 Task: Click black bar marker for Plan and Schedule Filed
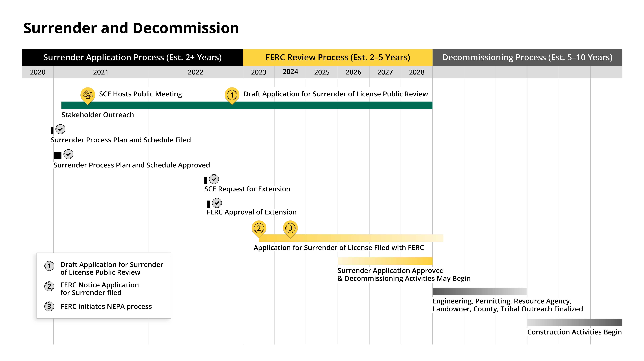[x=52, y=130]
